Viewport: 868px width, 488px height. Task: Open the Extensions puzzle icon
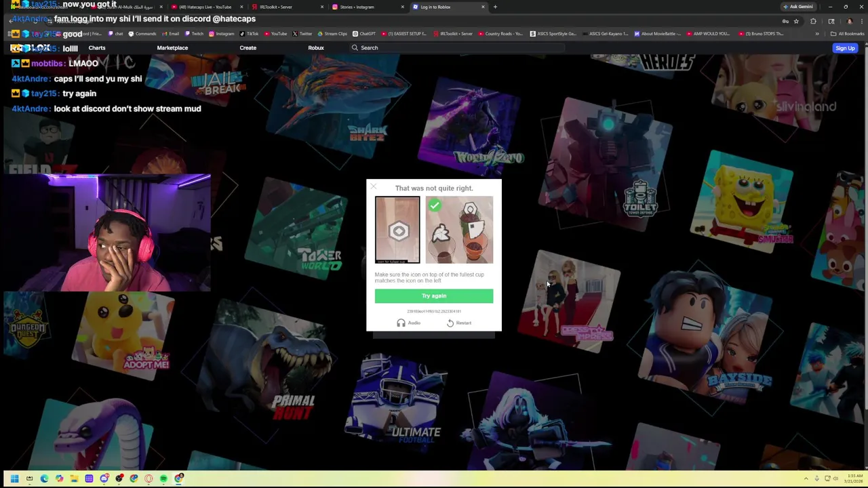tap(813, 21)
